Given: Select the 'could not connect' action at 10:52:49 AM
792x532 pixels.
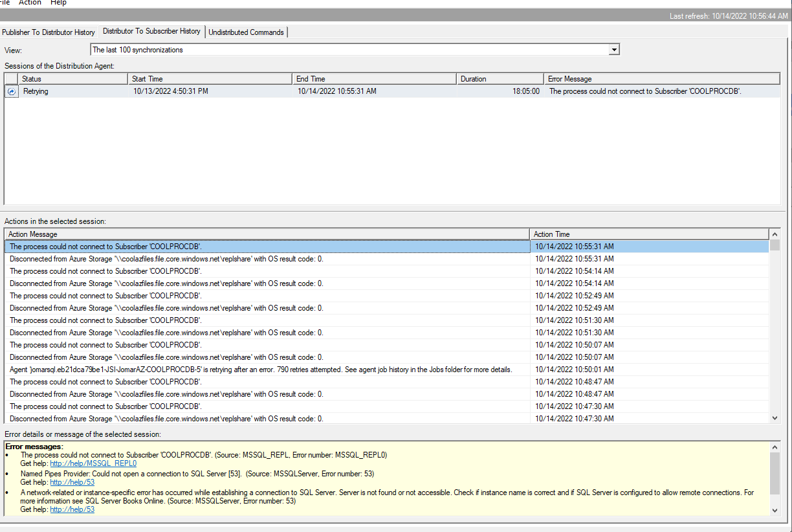Looking at the screenshot, I should click(387, 296).
